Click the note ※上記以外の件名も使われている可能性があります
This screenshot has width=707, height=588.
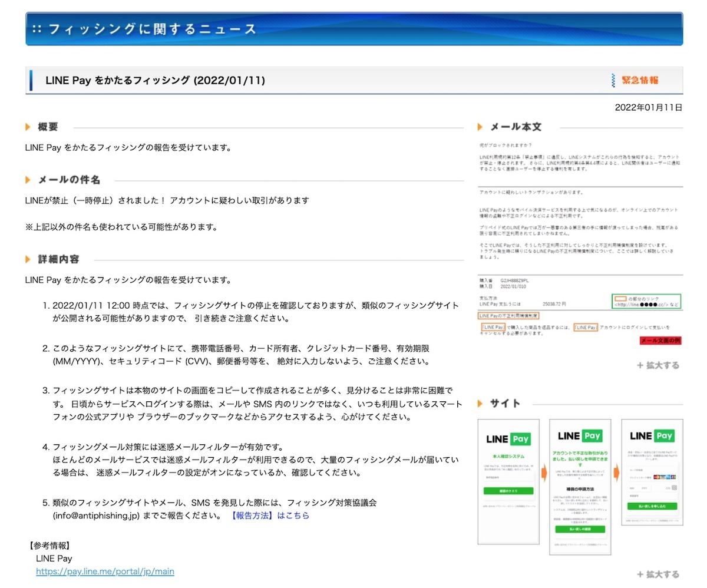[121, 227]
